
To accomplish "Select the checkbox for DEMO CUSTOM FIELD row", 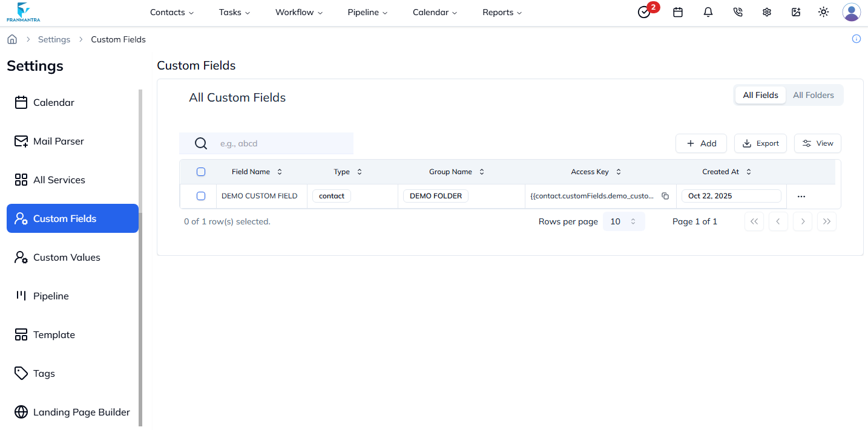I will [200, 195].
